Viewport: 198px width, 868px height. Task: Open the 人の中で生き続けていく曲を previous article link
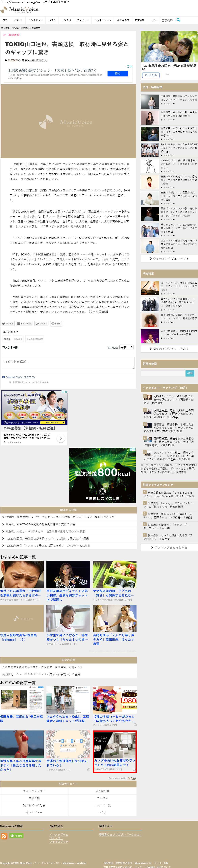[42, 667]
